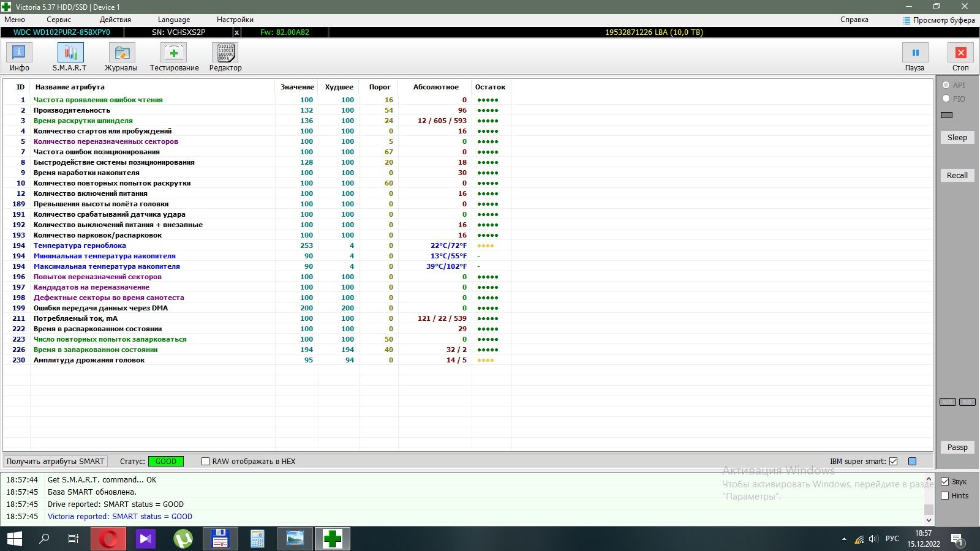Open uTorrent from the taskbar
The image size is (980, 551).
183,539
